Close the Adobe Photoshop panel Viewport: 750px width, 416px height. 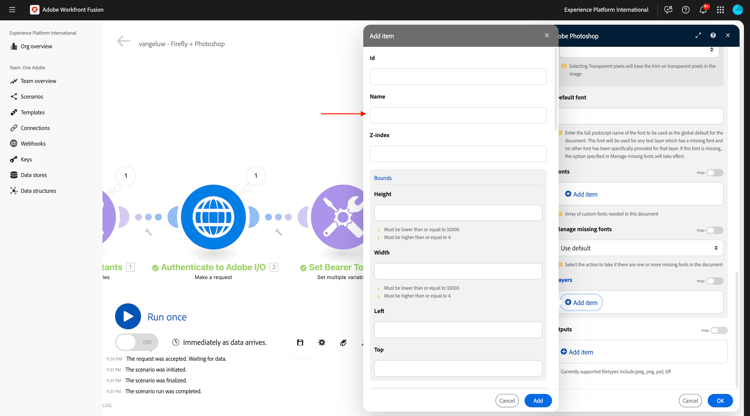(728, 35)
